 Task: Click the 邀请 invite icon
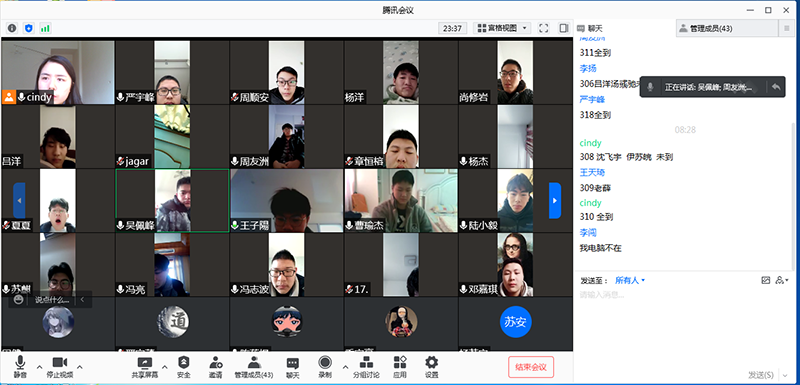click(x=215, y=367)
